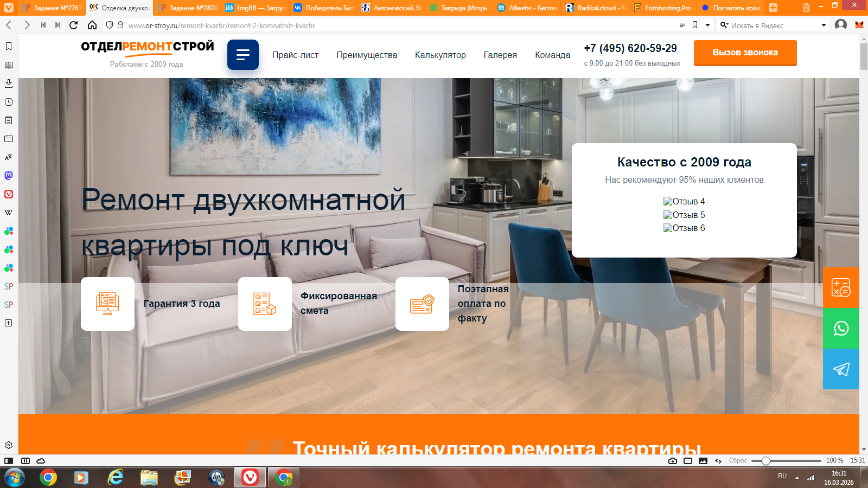Contact via the WhatsApp button

[x=841, y=329]
